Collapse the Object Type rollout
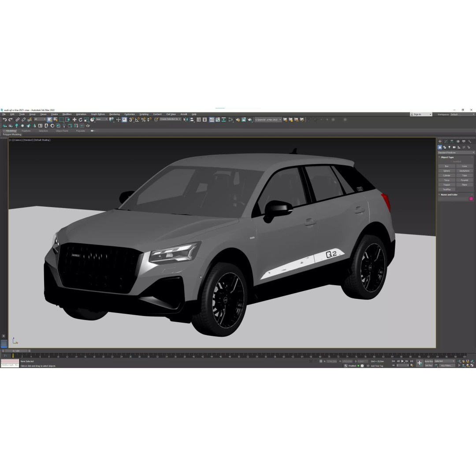This screenshot has height=476, width=476. pyautogui.click(x=447, y=157)
